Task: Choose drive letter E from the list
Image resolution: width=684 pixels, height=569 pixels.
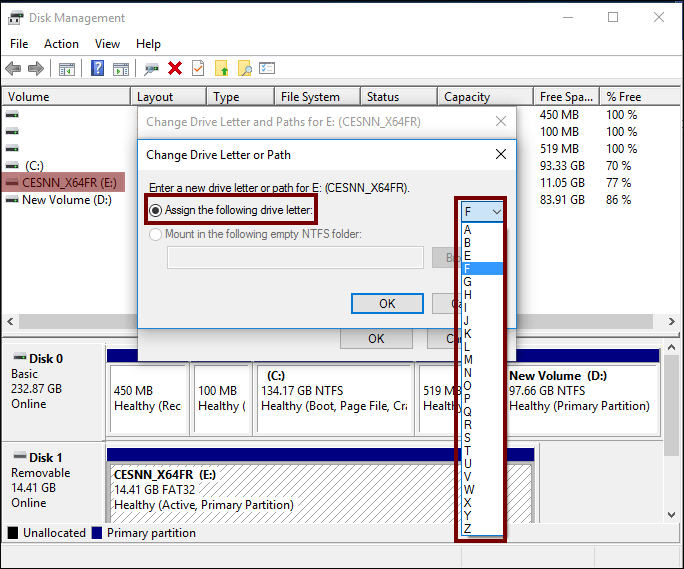Action: tap(482, 256)
